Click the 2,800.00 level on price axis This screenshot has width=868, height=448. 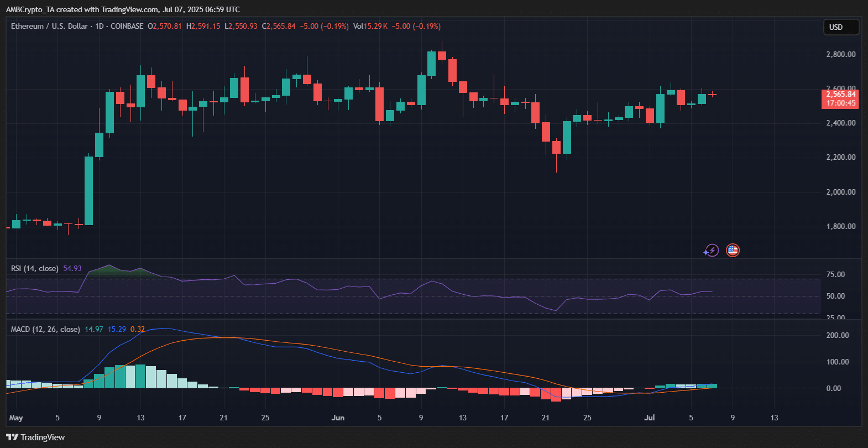coord(840,54)
